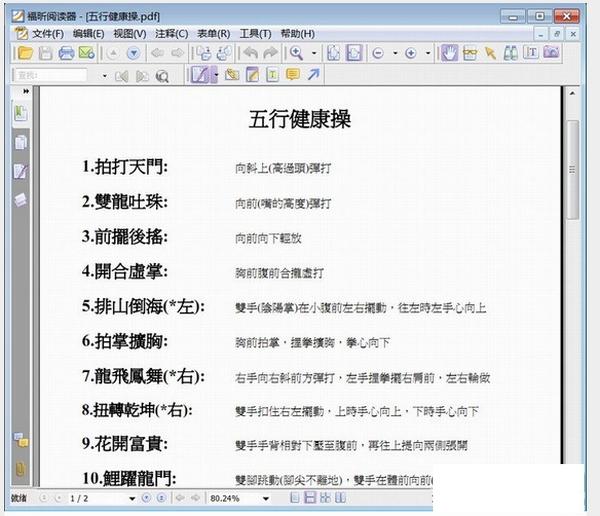The image size is (600, 516).
Task: Click the vertical scrollbar thumb
Action: [x=572, y=170]
